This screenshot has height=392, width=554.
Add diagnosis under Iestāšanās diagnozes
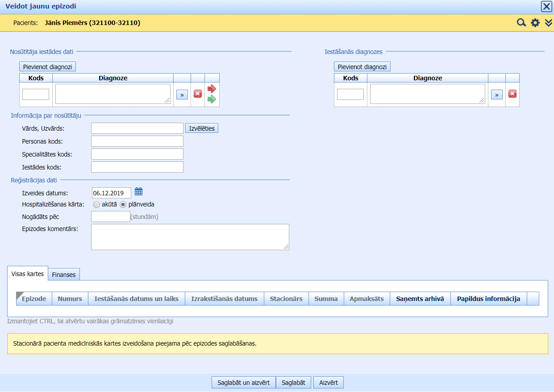pos(362,67)
